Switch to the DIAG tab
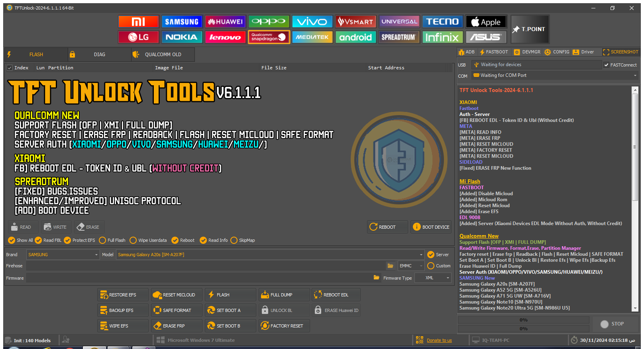This screenshot has height=349, width=644. [99, 55]
